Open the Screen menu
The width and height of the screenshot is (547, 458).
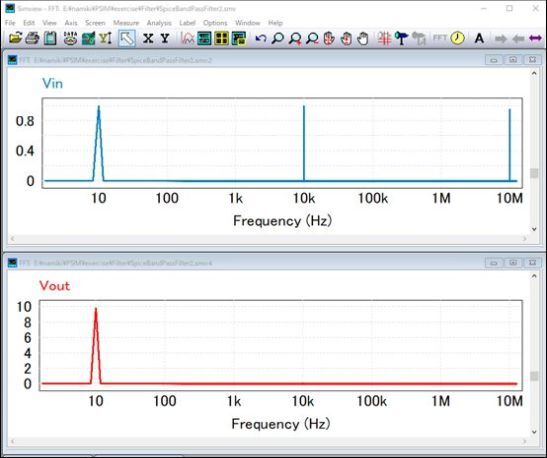tap(95, 23)
